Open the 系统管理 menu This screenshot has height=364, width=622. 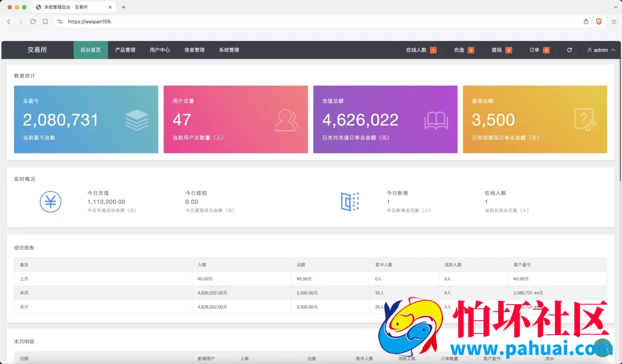229,50
